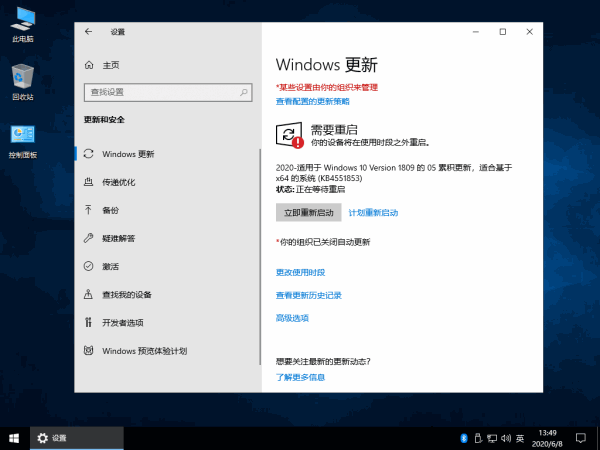The image size is (600, 450).
Task: Click the 状态: 正在等待重启 text
Action: click(x=310, y=189)
